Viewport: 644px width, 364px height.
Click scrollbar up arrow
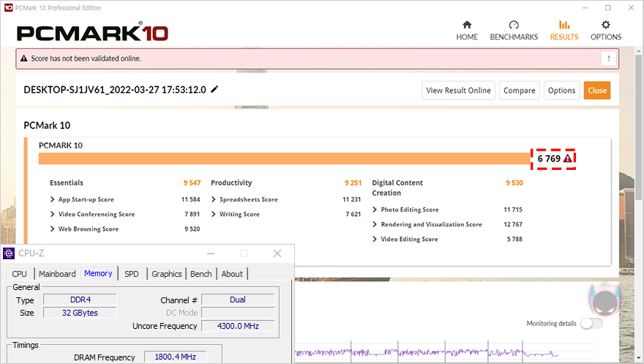pyautogui.click(x=639, y=51)
